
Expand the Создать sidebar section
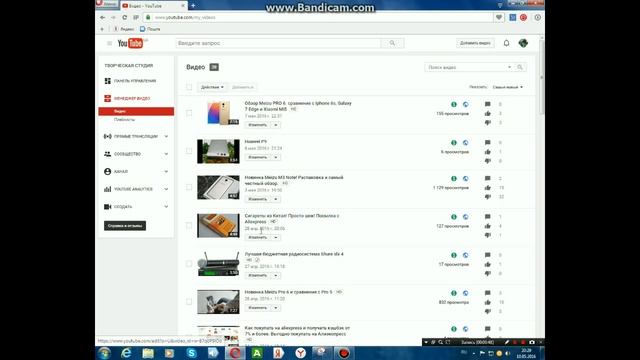[x=166, y=207]
